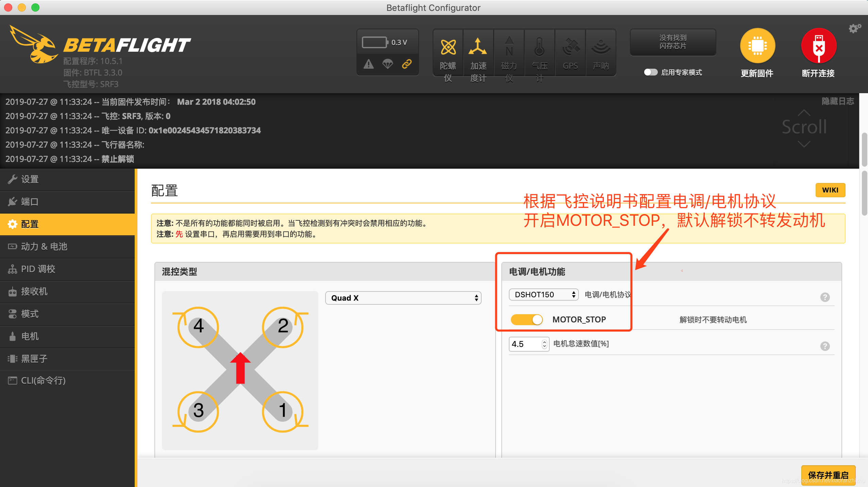868x487 pixels.
Task: Click the 断开连接 label
Action: pyautogui.click(x=818, y=73)
